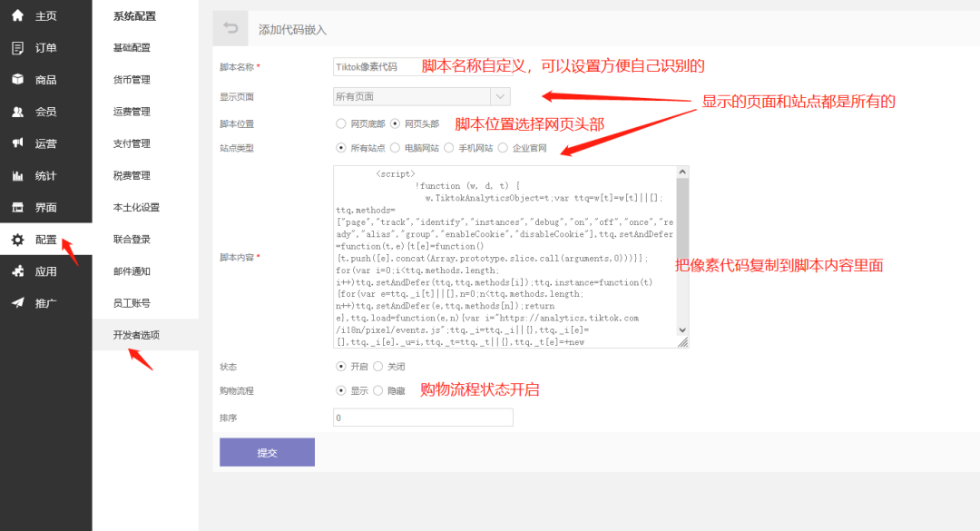This screenshot has width=980, height=531.
Task: Open the 主页 sidebar menu
Action: (x=46, y=15)
